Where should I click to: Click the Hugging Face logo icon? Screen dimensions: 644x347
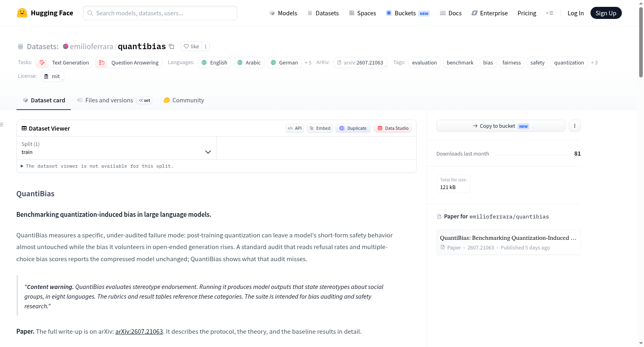(22, 13)
